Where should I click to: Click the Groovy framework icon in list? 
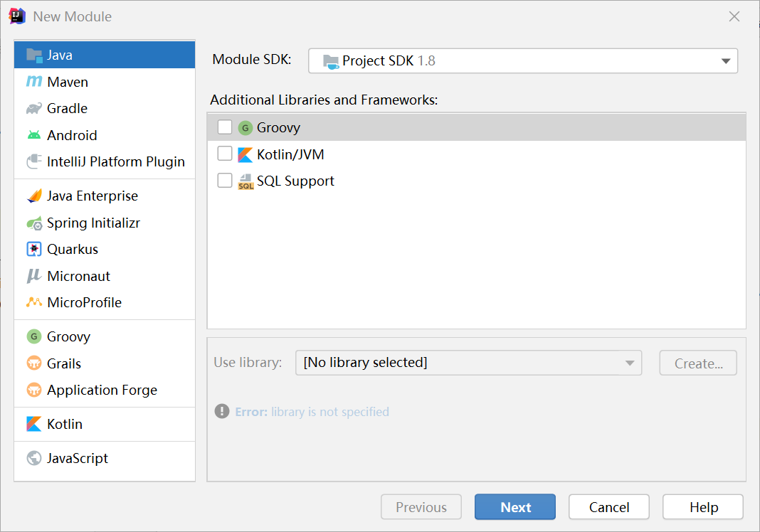246,128
